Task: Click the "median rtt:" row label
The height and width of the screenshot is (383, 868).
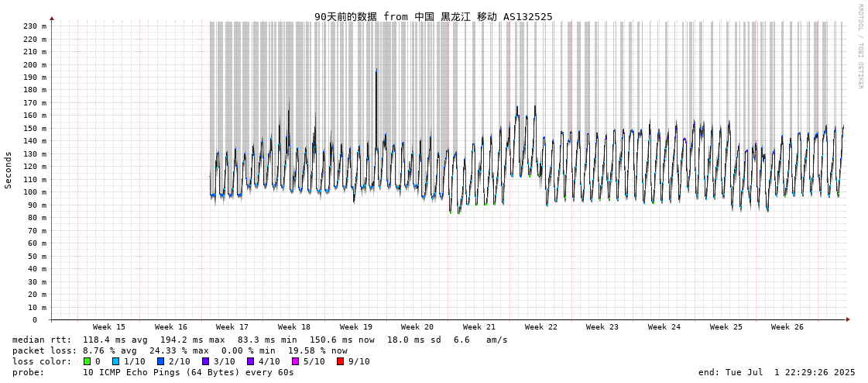Action: pos(42,340)
